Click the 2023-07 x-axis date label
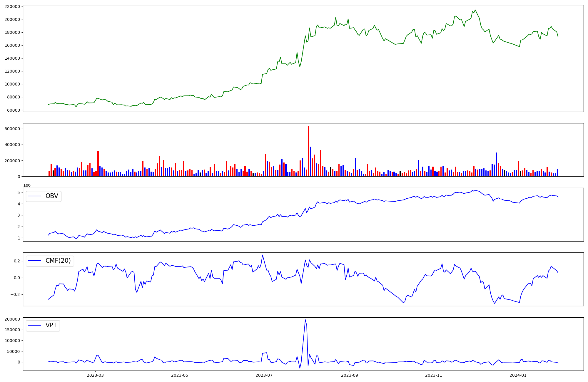Viewport: 588px width, 382px height. tap(264, 375)
